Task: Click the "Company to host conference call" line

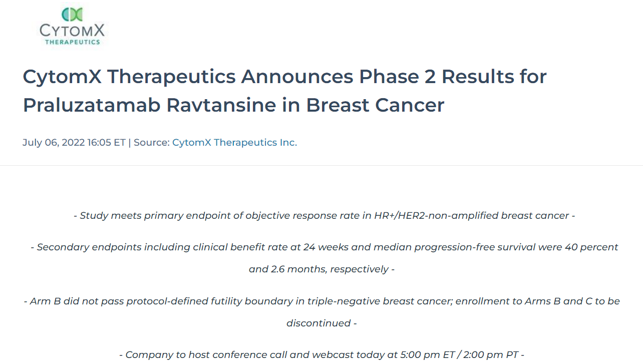Action: (x=321, y=354)
